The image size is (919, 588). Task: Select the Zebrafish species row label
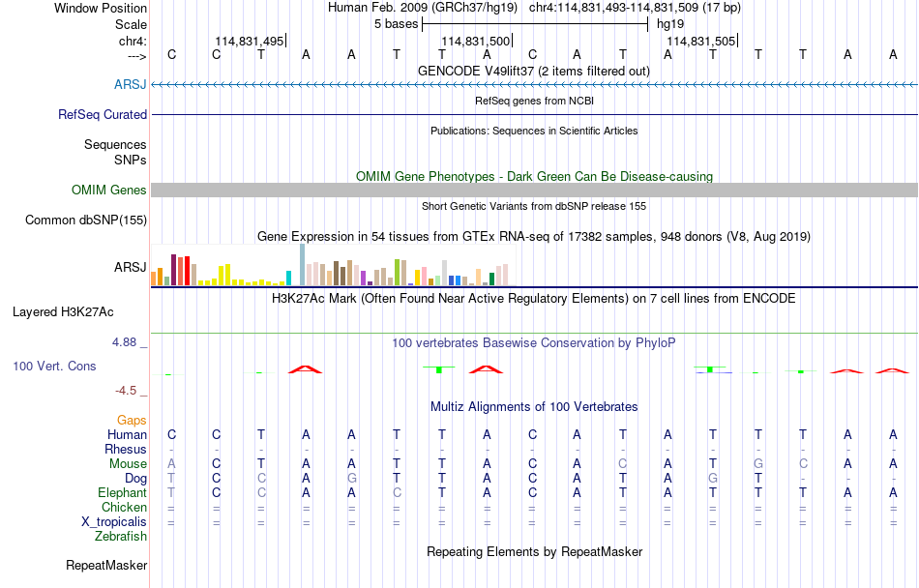tap(121, 536)
